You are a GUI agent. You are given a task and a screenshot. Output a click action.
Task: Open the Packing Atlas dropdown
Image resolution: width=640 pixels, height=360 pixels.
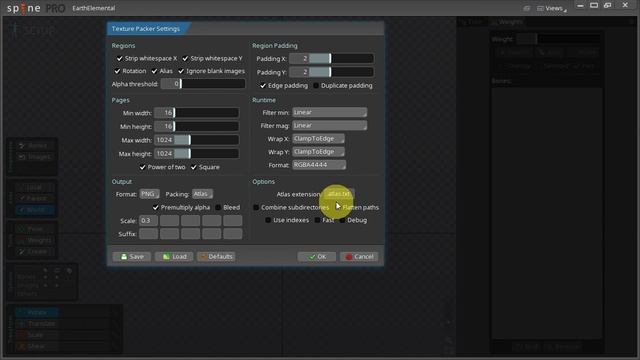click(202, 194)
